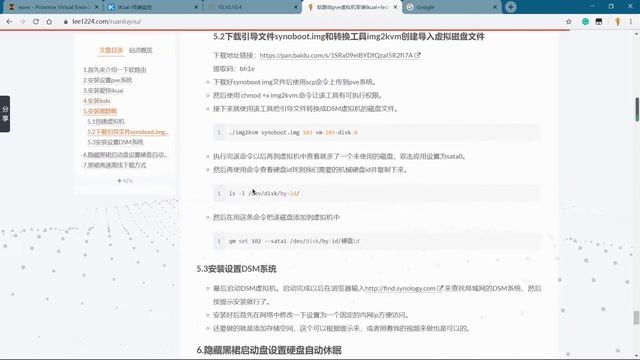Go back to the previous page

9,22
